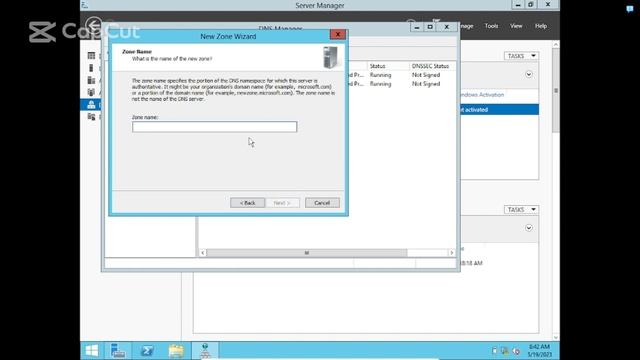Click DNS Manager horizontal scrollbar left arrow
Viewport: 640px width, 360px height.
[202, 253]
